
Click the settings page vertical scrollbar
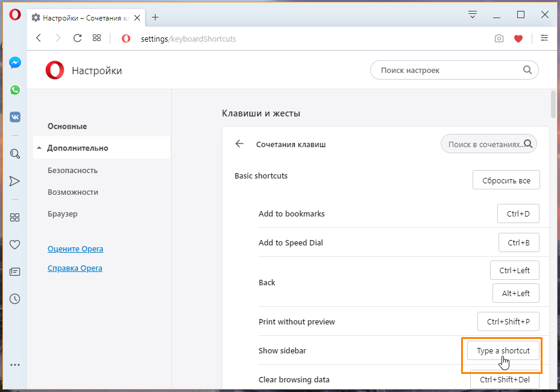(553, 104)
